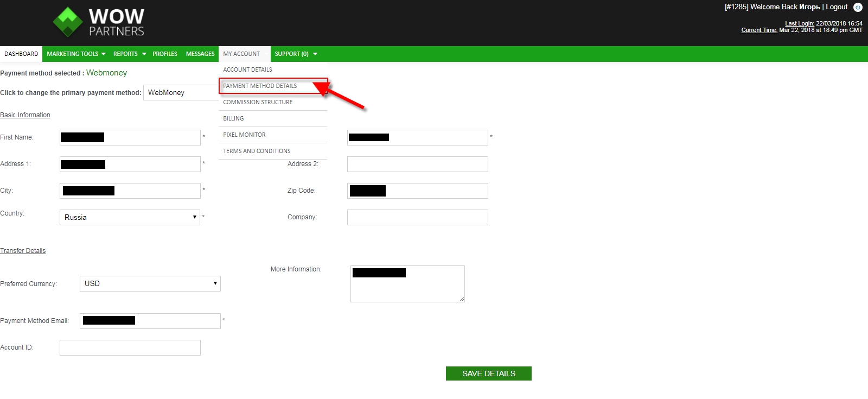Go to the Dashboard tab

tap(21, 54)
